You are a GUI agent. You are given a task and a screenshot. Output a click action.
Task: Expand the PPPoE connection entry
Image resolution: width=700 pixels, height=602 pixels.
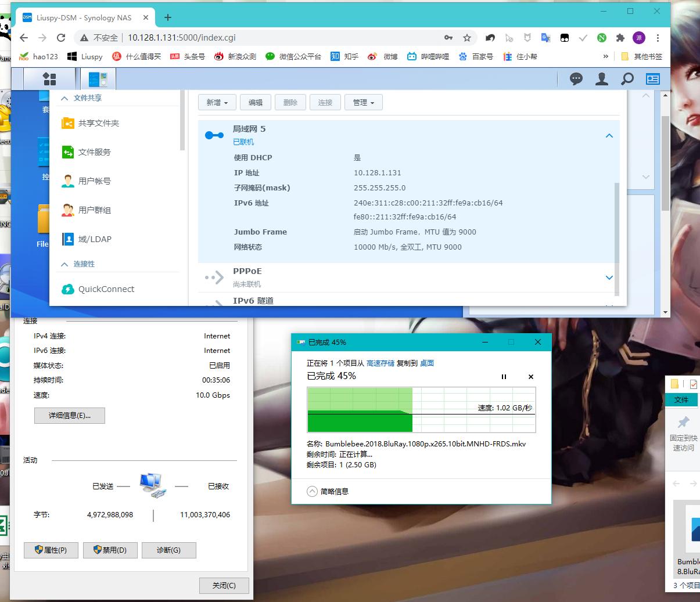(609, 277)
